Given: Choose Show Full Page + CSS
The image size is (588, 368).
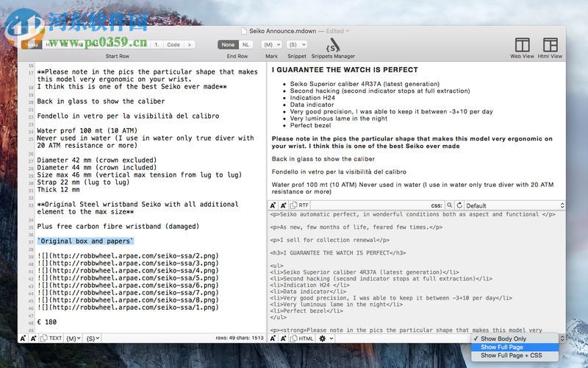Looking at the screenshot, I should (x=514, y=355).
